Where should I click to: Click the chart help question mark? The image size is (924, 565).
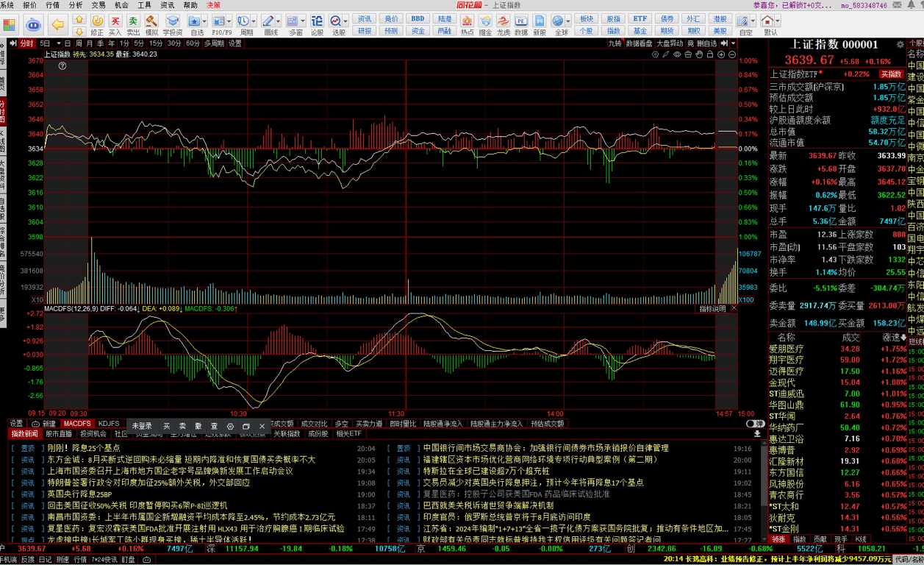pyautogui.click(x=62, y=65)
